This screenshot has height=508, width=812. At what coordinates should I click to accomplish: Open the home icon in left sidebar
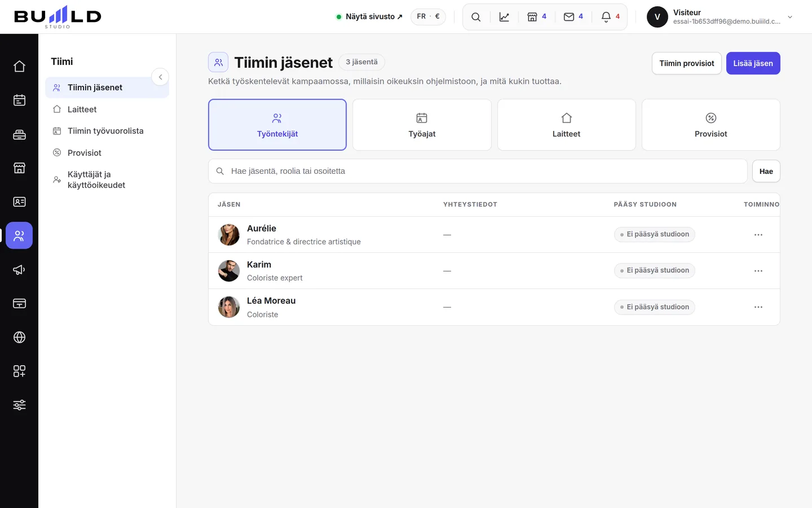coord(19,66)
